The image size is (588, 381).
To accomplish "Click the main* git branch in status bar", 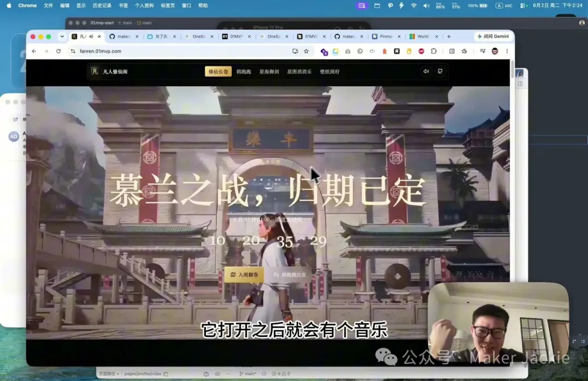I will point(248,374).
